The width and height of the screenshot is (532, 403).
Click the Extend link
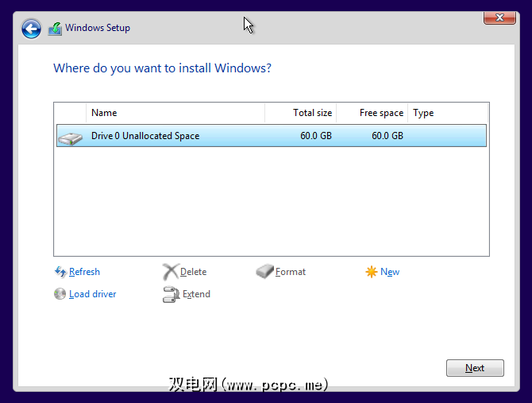point(196,293)
